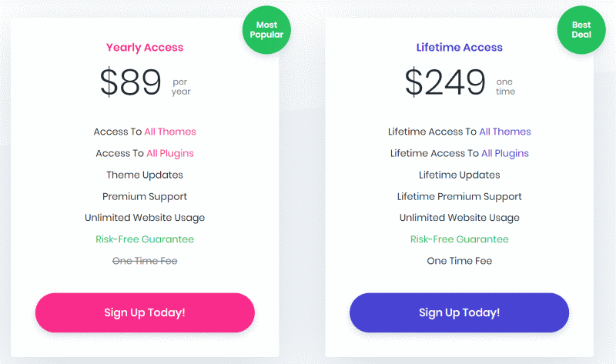
Task: Click Unlimited Website Usage in Yearly plan
Action: (x=145, y=218)
